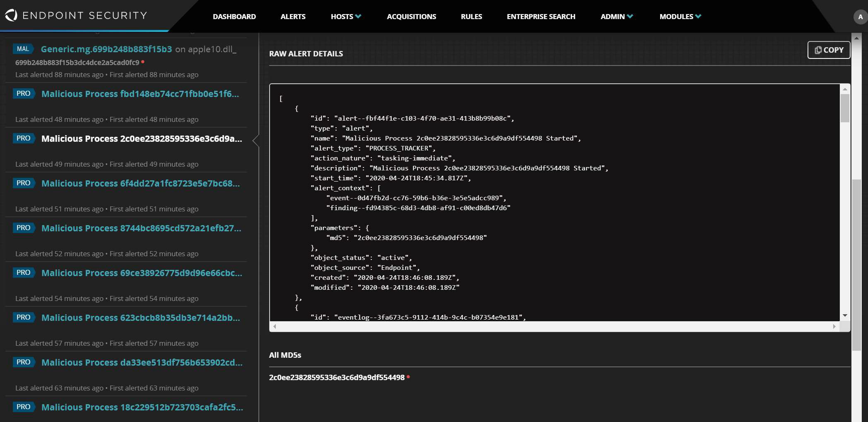
Task: Click the "md5" parameter line in JSON
Action: 406,238
